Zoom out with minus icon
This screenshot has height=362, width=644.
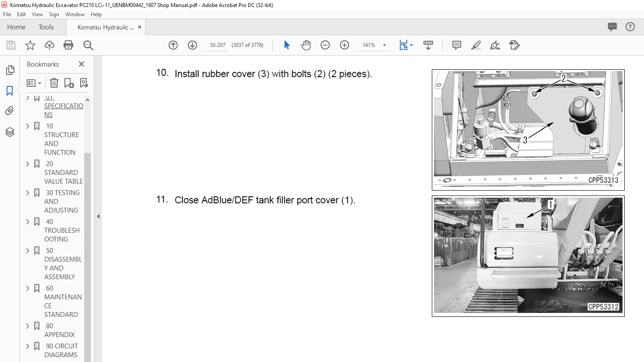325,45
